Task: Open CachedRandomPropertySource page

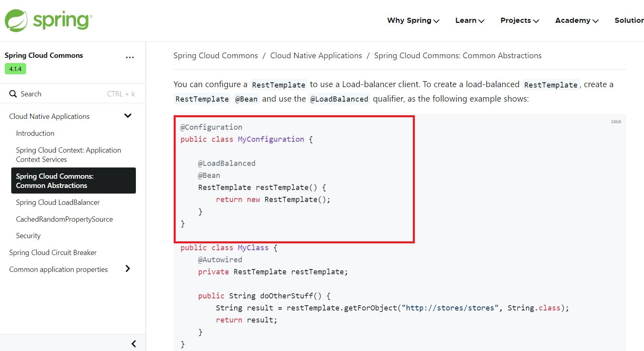Action: 64,219
